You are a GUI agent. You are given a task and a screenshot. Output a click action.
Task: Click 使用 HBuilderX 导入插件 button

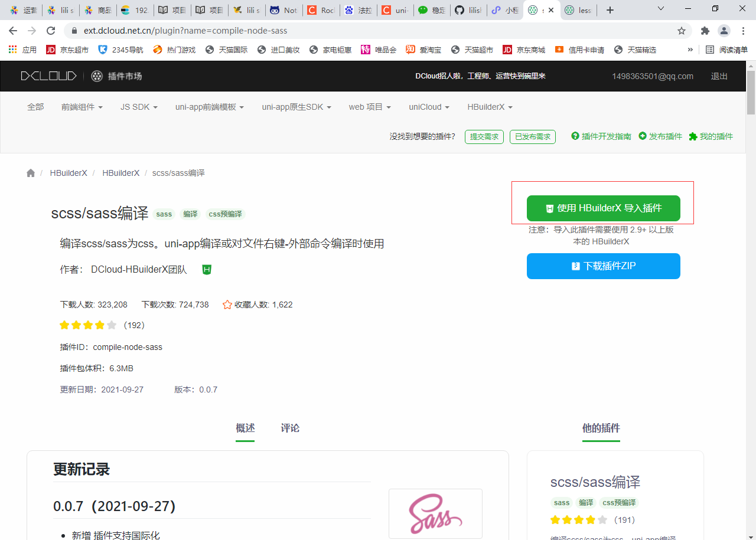pyautogui.click(x=604, y=208)
